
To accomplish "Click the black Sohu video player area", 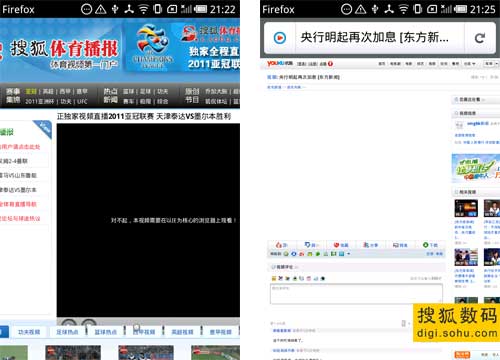I will (148, 220).
